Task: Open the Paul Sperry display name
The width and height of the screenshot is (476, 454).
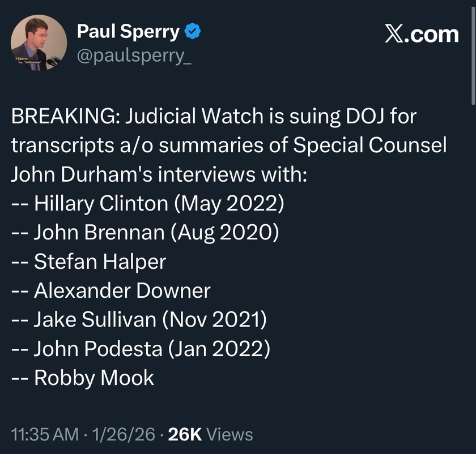Action: click(x=128, y=32)
